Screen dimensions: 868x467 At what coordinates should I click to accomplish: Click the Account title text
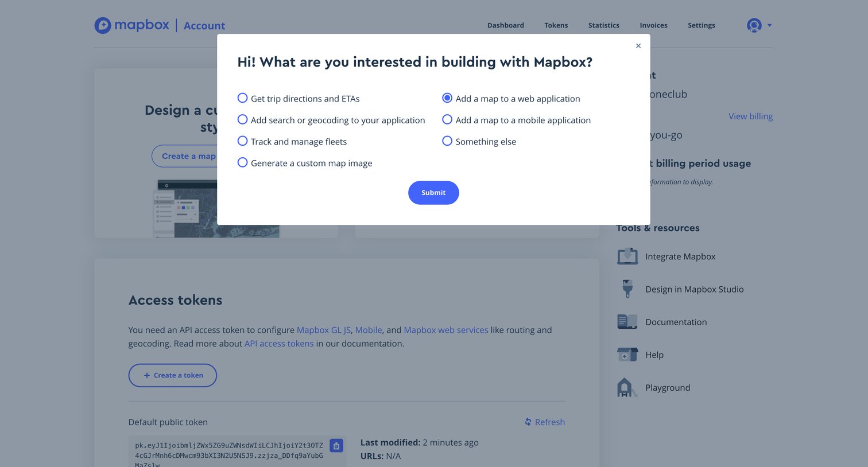coord(204,26)
